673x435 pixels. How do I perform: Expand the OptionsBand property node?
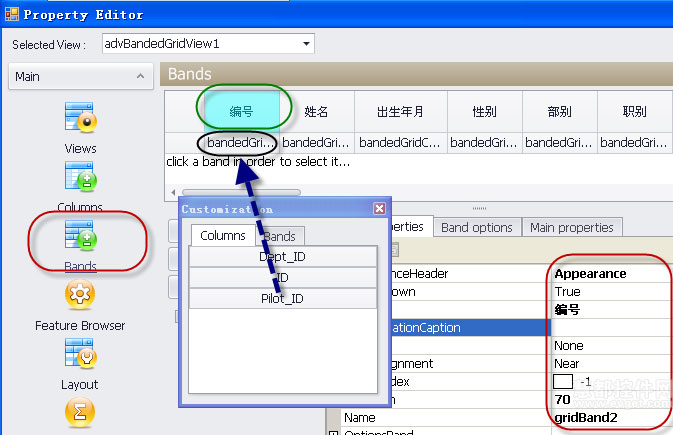[x=333, y=432]
